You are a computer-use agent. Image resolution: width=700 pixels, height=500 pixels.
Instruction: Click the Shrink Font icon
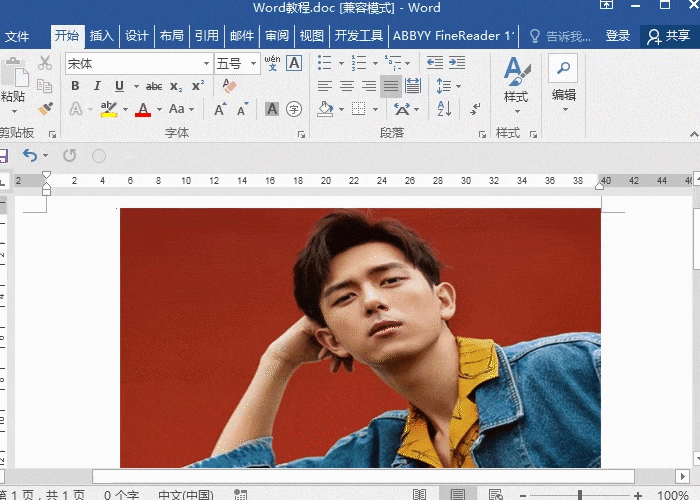(242, 109)
